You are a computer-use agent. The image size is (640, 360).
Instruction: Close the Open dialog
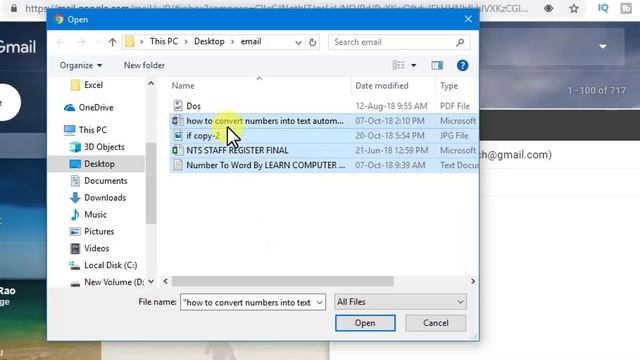(468, 19)
